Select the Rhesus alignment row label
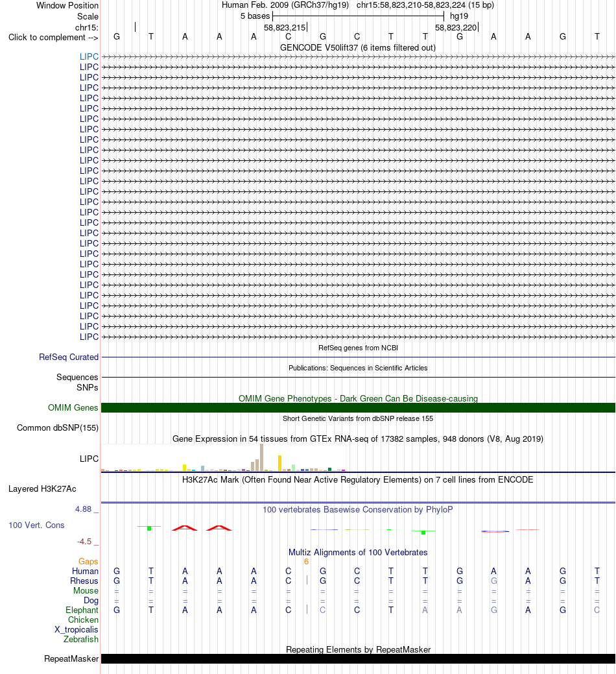This screenshot has height=674, width=616. [84, 581]
